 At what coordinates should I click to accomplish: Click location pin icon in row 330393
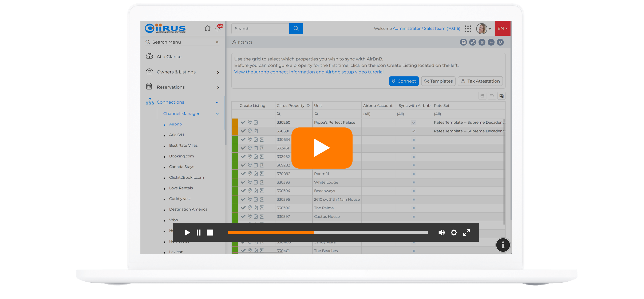pos(250,182)
